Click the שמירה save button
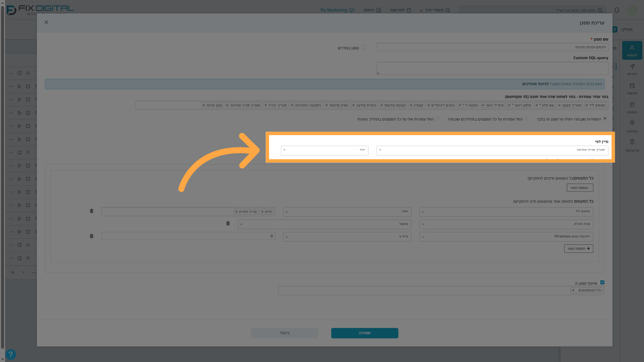 click(x=365, y=333)
